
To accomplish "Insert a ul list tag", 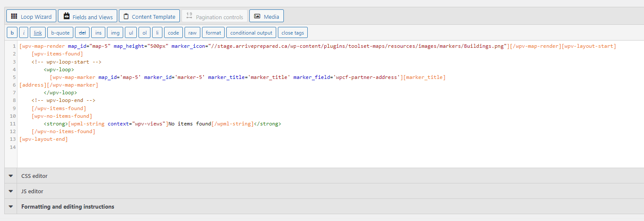I will [x=131, y=32].
